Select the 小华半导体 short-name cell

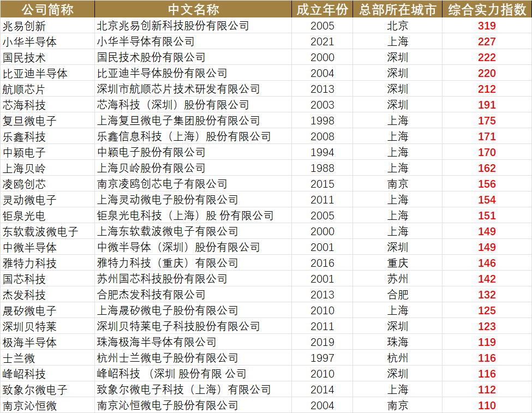[x=47, y=42]
